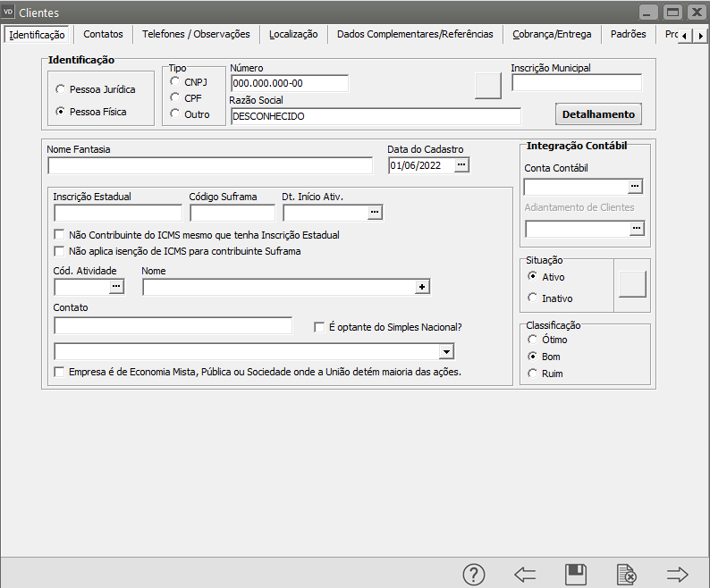Click the Detalhamento button
710x588 pixels.
598,114
